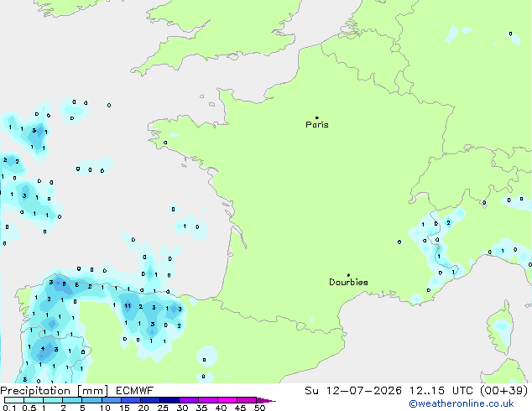The image size is (532, 411).
Task: Open the weatheronline.co.uk copyright link
Action: (462, 403)
